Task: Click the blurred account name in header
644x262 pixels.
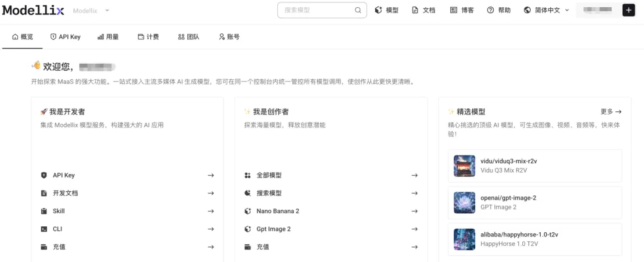Action: click(x=598, y=10)
